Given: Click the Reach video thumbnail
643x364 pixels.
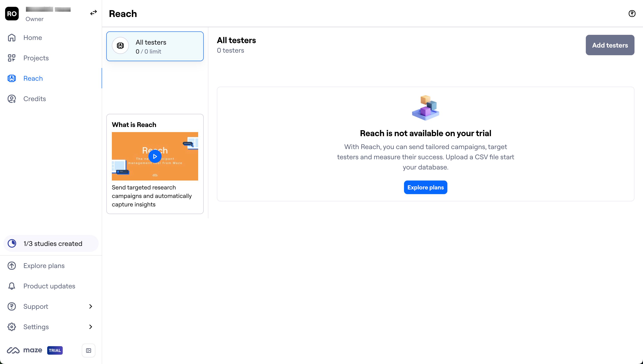Looking at the screenshot, I should point(155,156).
